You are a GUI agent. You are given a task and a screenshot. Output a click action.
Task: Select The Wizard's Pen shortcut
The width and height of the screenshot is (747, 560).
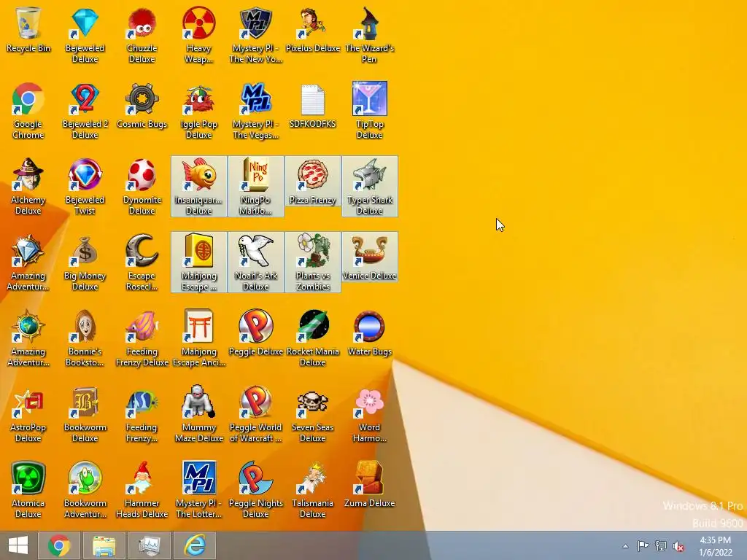pyautogui.click(x=369, y=35)
